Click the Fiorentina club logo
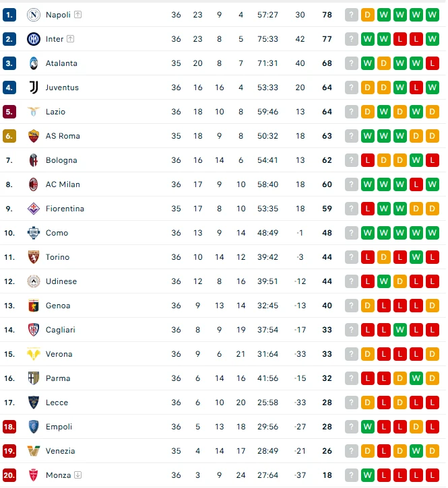The height and width of the screenshot is (488, 448). pyautogui.click(x=34, y=209)
